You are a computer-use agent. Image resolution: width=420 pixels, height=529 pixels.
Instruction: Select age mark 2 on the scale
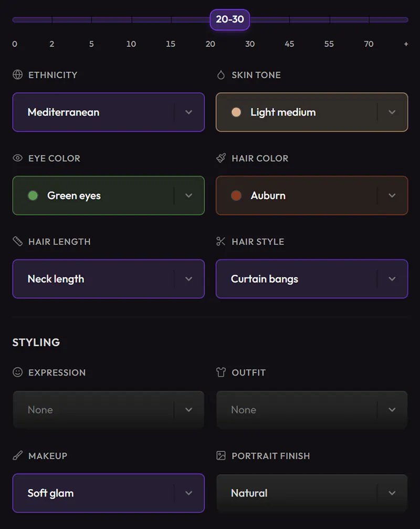tap(51, 44)
